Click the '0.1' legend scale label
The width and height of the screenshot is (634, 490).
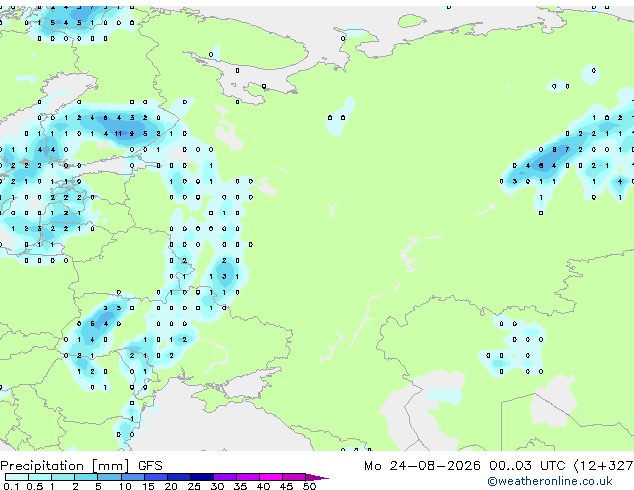click(11, 486)
